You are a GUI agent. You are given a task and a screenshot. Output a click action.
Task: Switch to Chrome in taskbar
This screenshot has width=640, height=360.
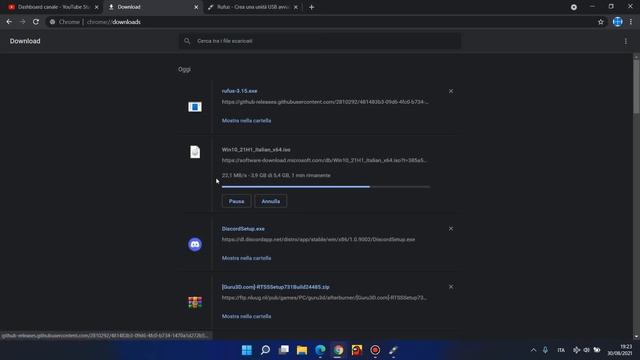pos(338,350)
